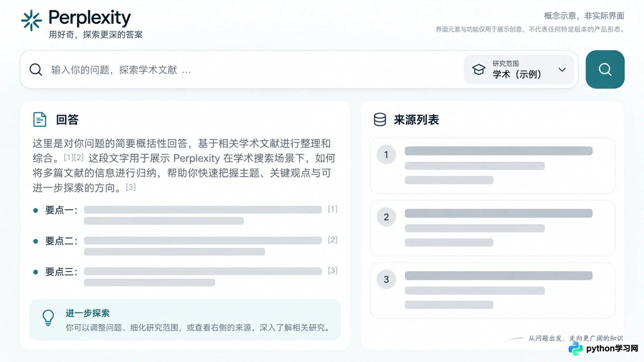Image resolution: width=644 pixels, height=362 pixels.
Task: Open inline citation [3] after 探索的方向。
Action: pos(131,186)
